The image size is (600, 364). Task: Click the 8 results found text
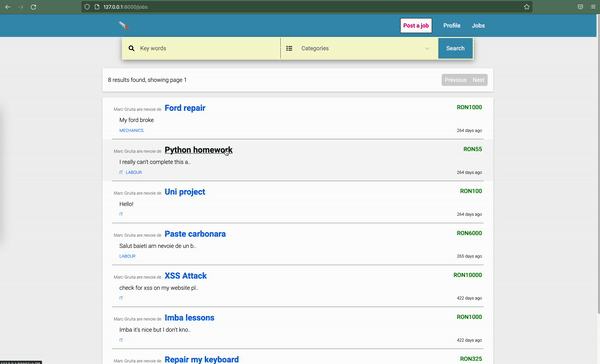[147, 80]
